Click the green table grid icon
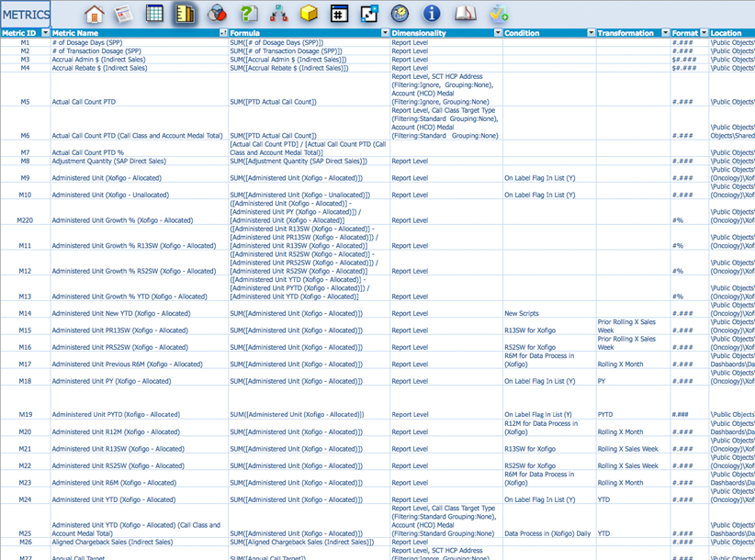This screenshot has height=560, width=755. [154, 14]
